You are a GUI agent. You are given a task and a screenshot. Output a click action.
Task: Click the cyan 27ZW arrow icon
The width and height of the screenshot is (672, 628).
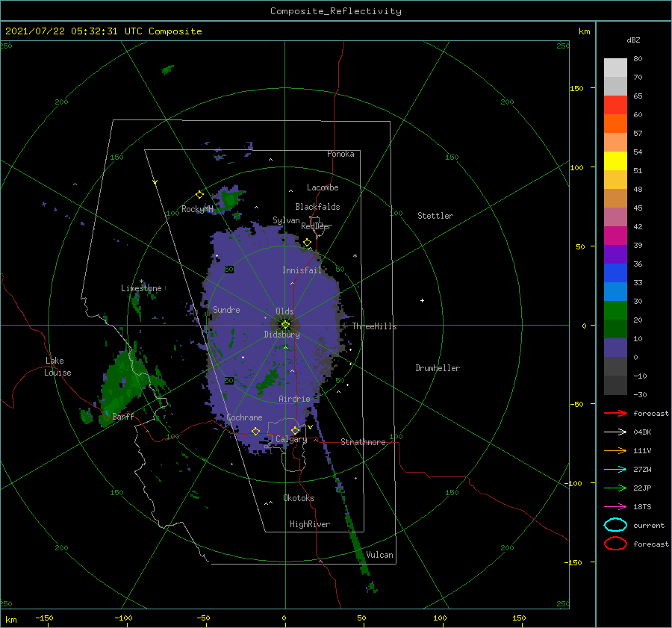[x=615, y=470]
